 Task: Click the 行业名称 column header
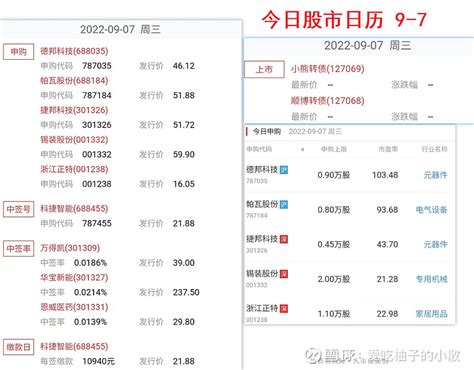coord(435,149)
